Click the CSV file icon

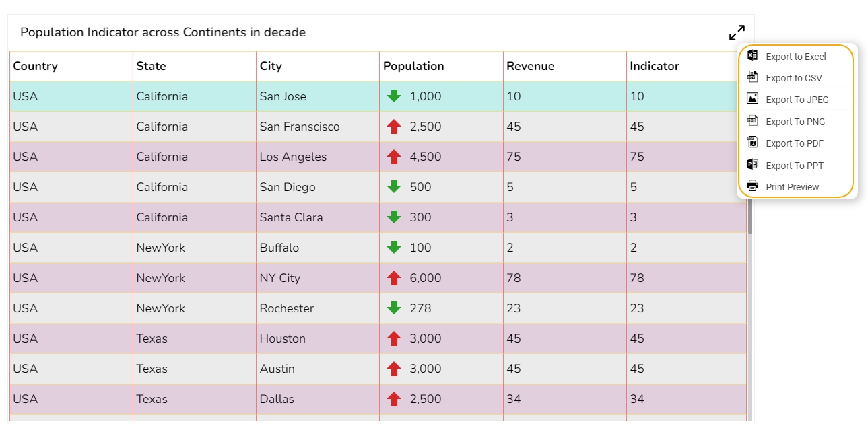tap(753, 77)
